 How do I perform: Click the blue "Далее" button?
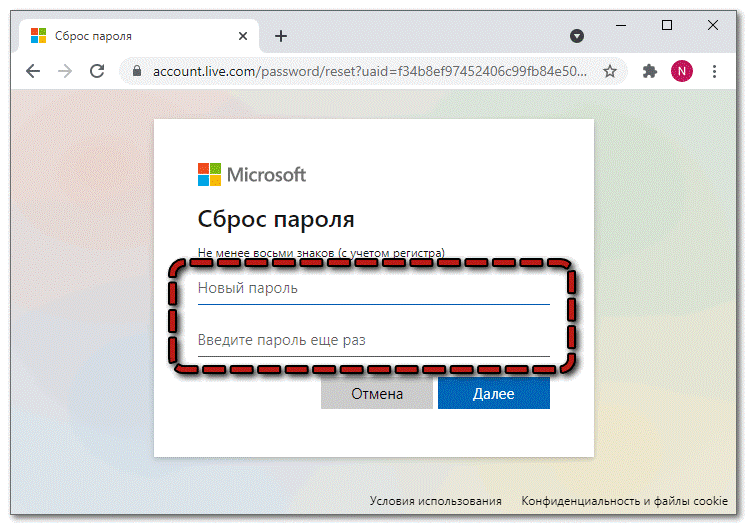(x=494, y=393)
